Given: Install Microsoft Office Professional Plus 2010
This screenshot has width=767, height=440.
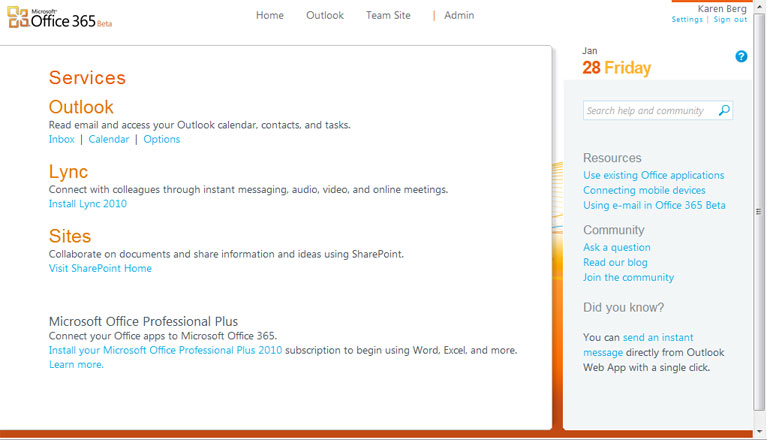Looking at the screenshot, I should [x=165, y=351].
